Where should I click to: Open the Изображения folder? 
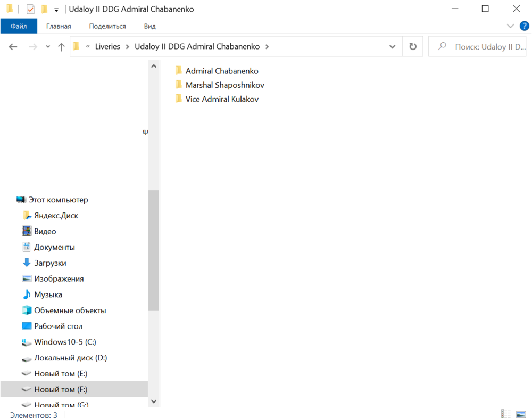click(53, 279)
